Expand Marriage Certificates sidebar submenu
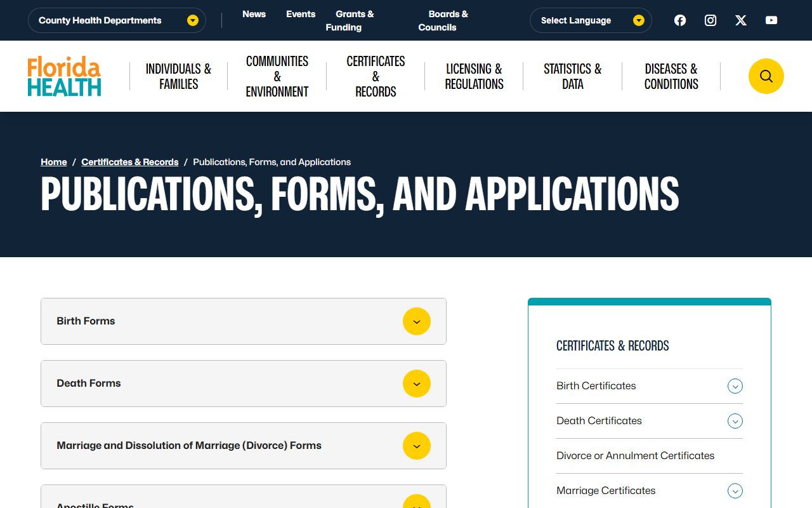812x508 pixels. pyautogui.click(x=735, y=491)
